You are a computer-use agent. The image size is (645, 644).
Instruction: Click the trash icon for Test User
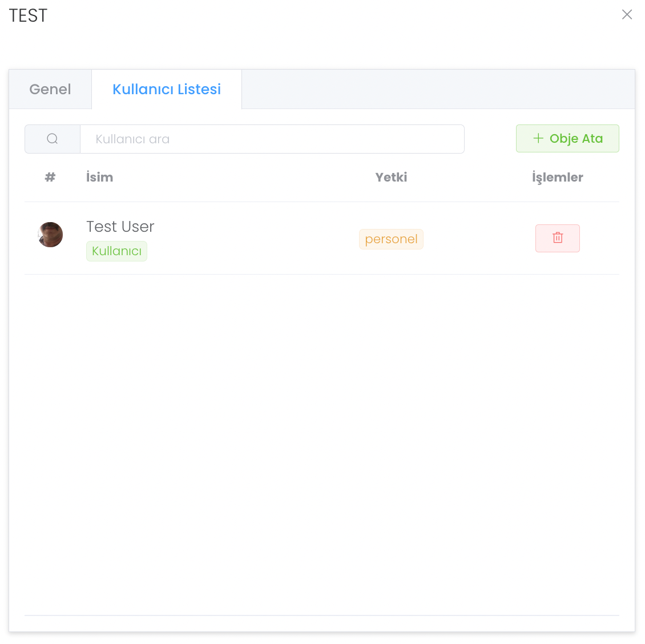coord(558,238)
